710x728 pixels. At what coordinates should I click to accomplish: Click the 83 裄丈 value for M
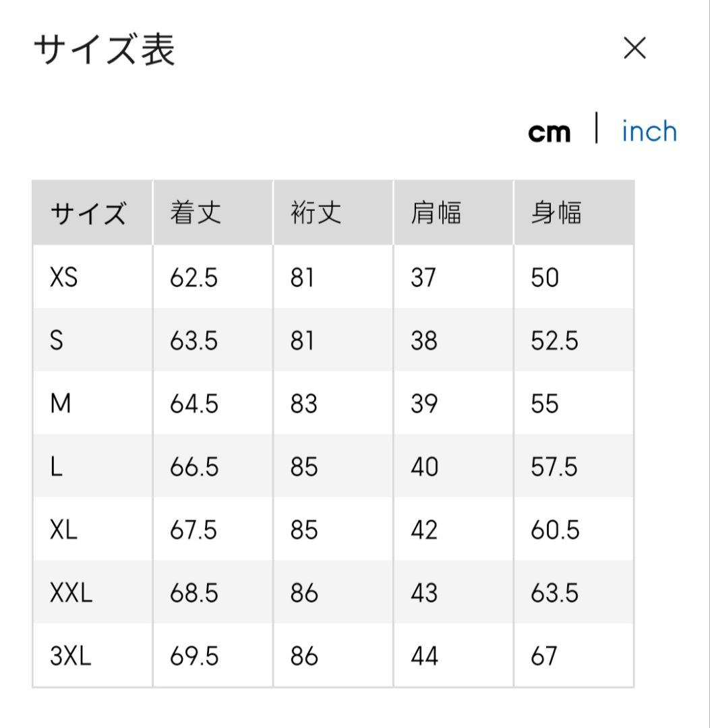point(303,404)
